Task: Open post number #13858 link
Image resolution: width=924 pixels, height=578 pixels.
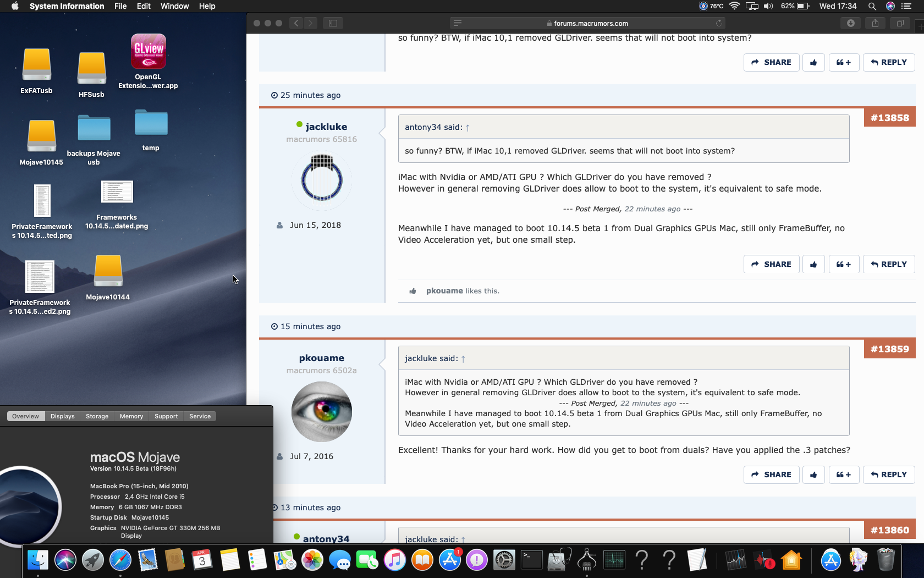Action: [889, 118]
